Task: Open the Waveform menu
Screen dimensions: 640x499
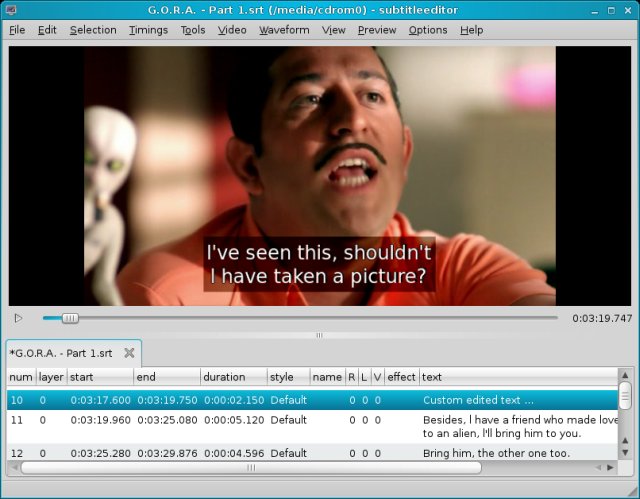Action: [284, 30]
